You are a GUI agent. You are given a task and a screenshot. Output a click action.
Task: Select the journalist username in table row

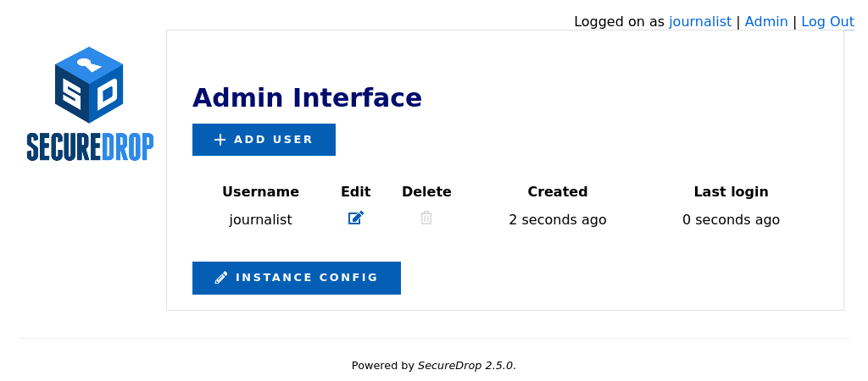260,220
